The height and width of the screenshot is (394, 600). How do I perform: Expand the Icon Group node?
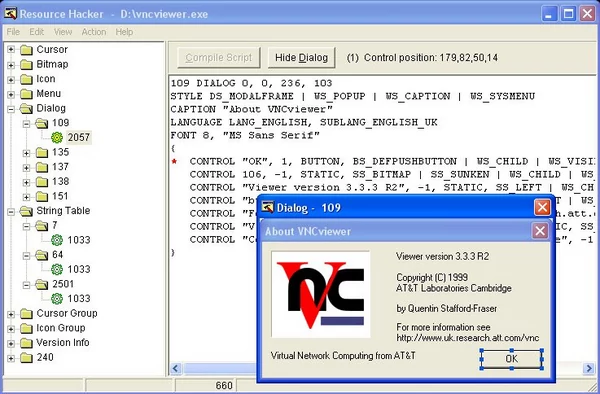pyautogui.click(x=11, y=329)
